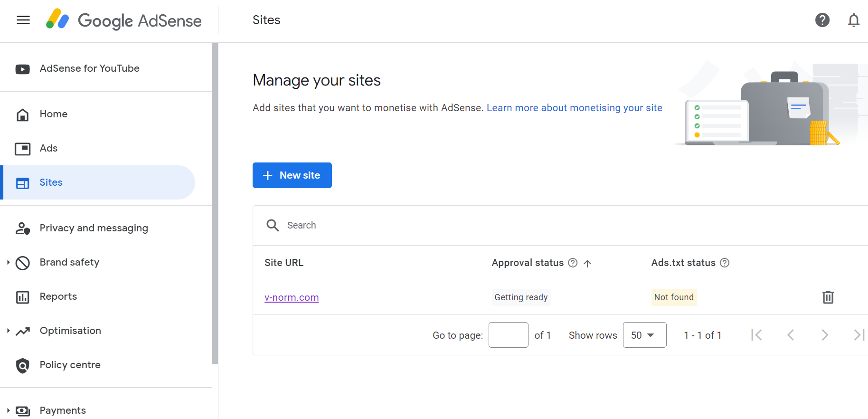This screenshot has width=868, height=419.
Task: Open Brand safety label in sidebar
Action: (x=70, y=262)
